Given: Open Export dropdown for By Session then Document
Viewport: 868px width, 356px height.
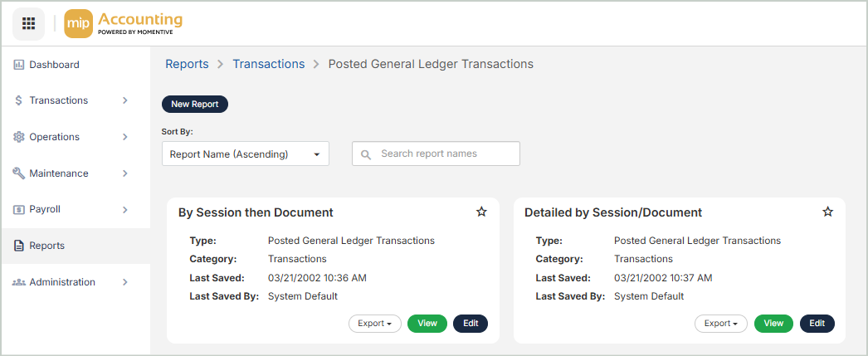Looking at the screenshot, I should 373,324.
